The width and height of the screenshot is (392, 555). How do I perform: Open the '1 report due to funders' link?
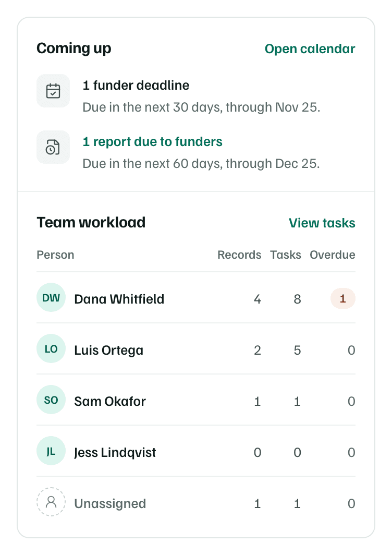pos(153,142)
